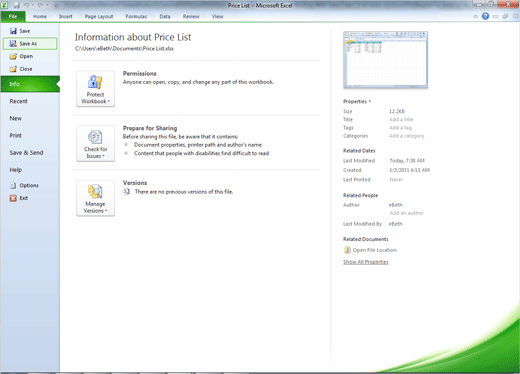The width and height of the screenshot is (520, 374).
Task: Click the Add a category field
Action: click(x=407, y=136)
